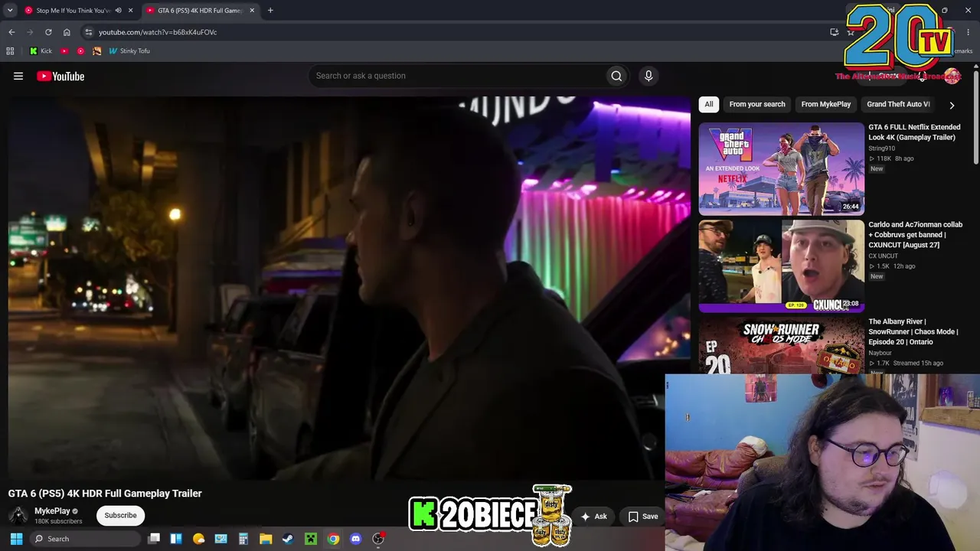Image resolution: width=980 pixels, height=551 pixels.
Task: Open the Kick bookmark
Action: coord(41,51)
